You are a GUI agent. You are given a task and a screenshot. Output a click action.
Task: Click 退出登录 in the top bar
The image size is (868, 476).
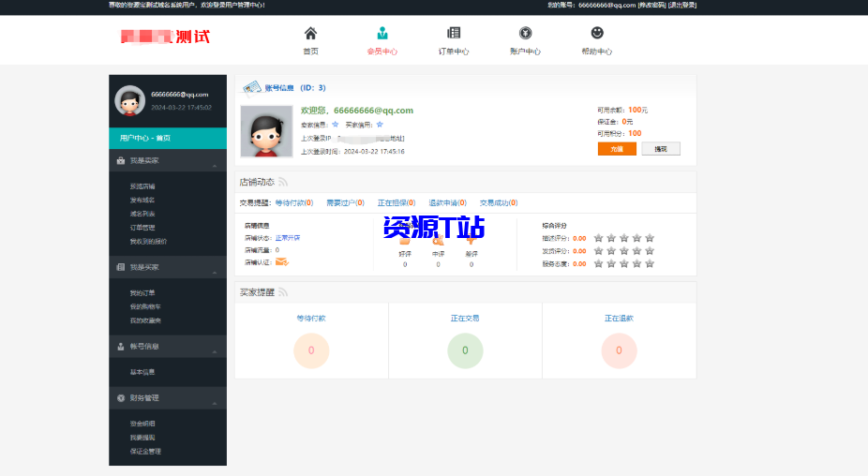point(682,5)
